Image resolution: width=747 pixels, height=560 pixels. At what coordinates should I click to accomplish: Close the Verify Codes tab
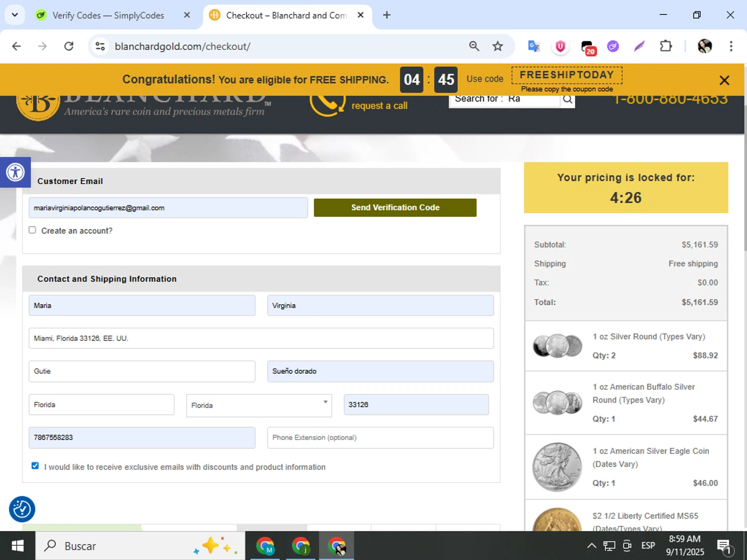point(187,15)
